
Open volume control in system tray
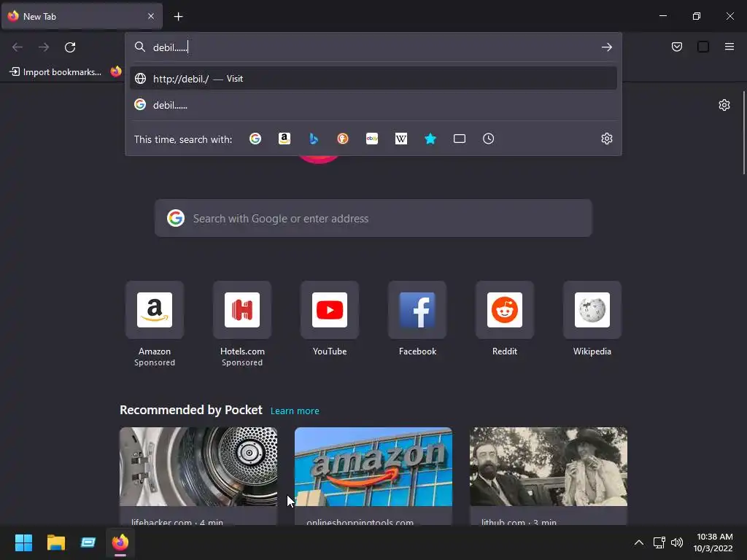677,542
